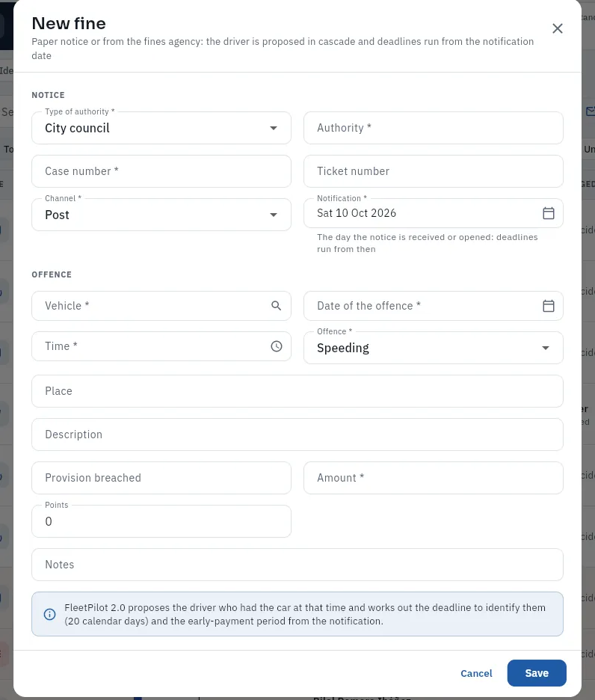Save the new fine

(537, 673)
